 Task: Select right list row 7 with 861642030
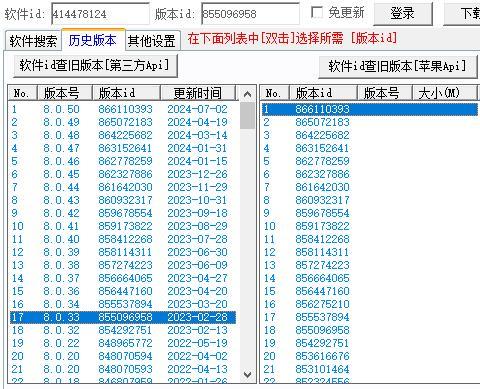tap(370, 187)
